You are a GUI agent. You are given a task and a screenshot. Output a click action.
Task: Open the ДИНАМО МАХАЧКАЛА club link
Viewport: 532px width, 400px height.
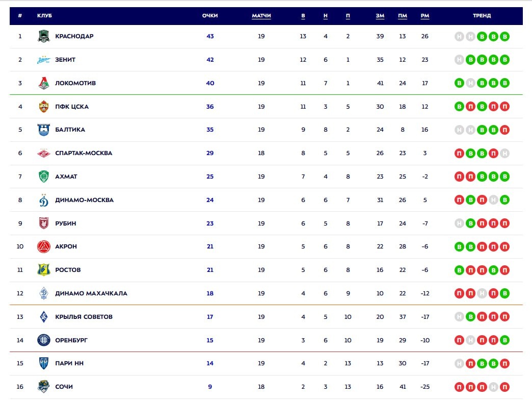[x=91, y=293]
